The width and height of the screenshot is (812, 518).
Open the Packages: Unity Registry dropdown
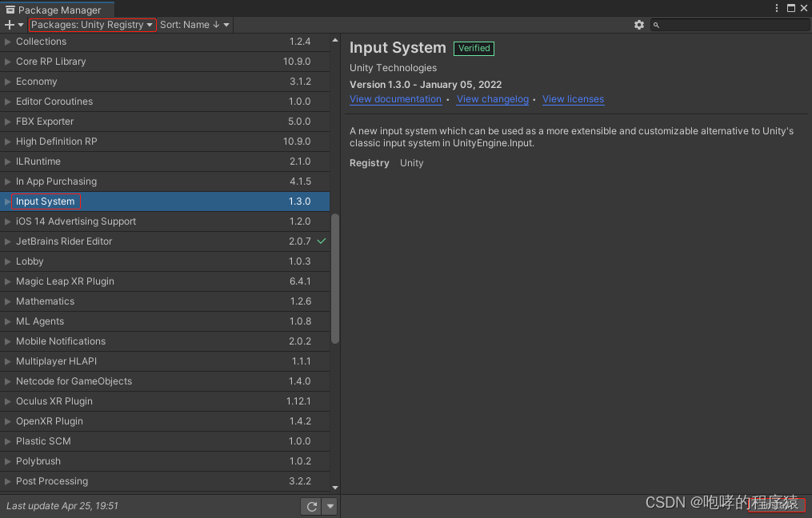pyautogui.click(x=92, y=25)
